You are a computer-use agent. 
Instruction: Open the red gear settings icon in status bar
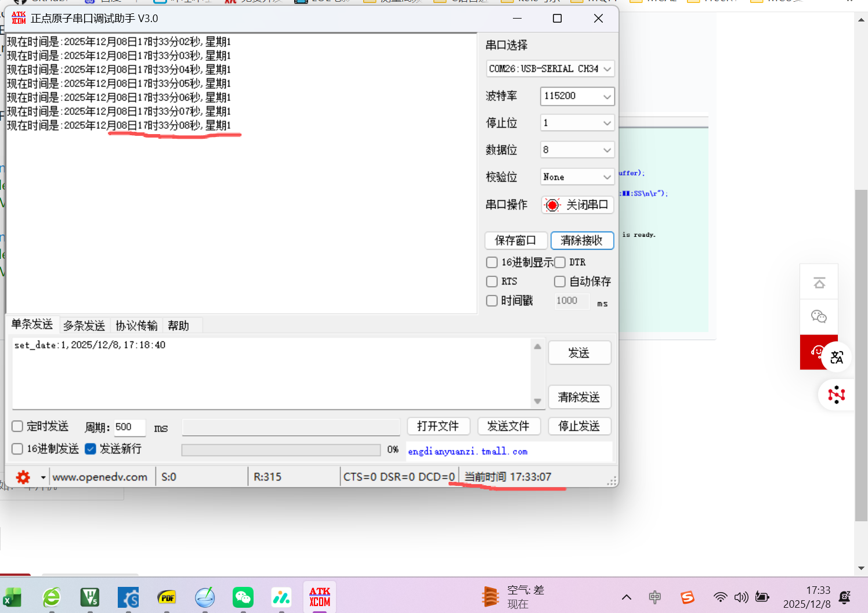pyautogui.click(x=23, y=477)
